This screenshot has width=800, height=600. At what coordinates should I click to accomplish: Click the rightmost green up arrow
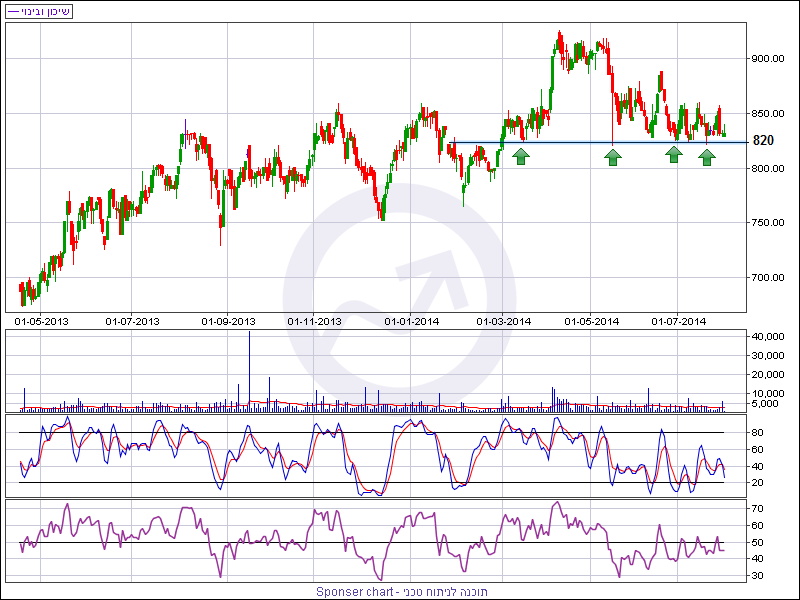click(707, 156)
